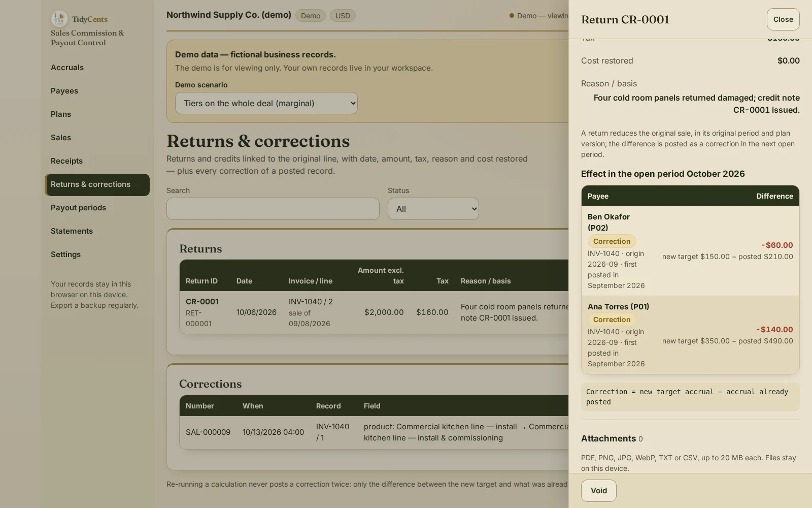Click the TidyCents logo icon

pos(59,19)
